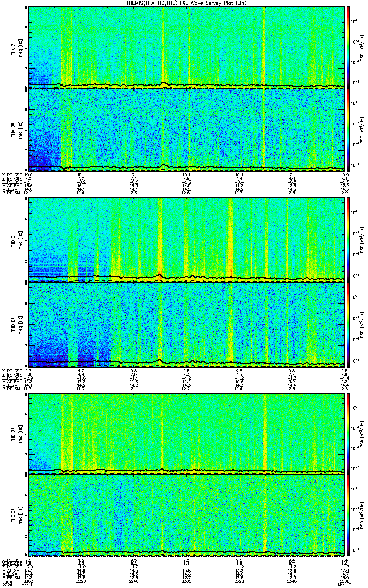This screenshot has width=368, height=588.
Task: Click the THA B-perpendicular spectrogram panel
Action: click(187, 48)
